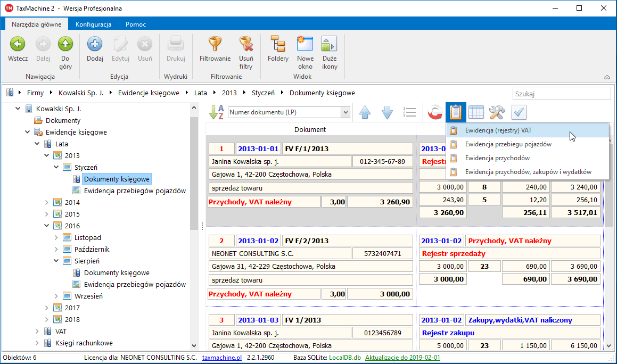The width and height of the screenshot is (617, 364).
Task: Click Aktualizacje do 2019-02-01 link
Action: [403, 358]
